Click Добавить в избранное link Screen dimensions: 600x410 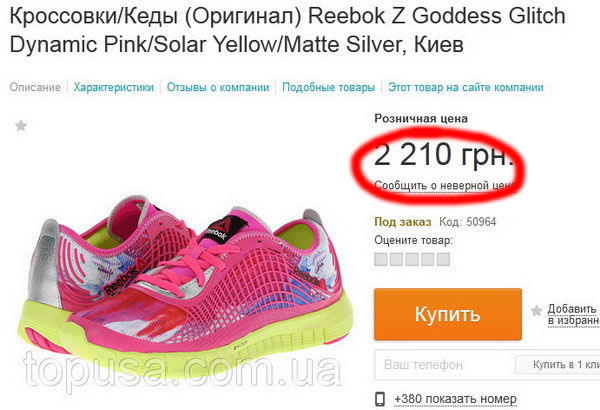[x=574, y=314]
